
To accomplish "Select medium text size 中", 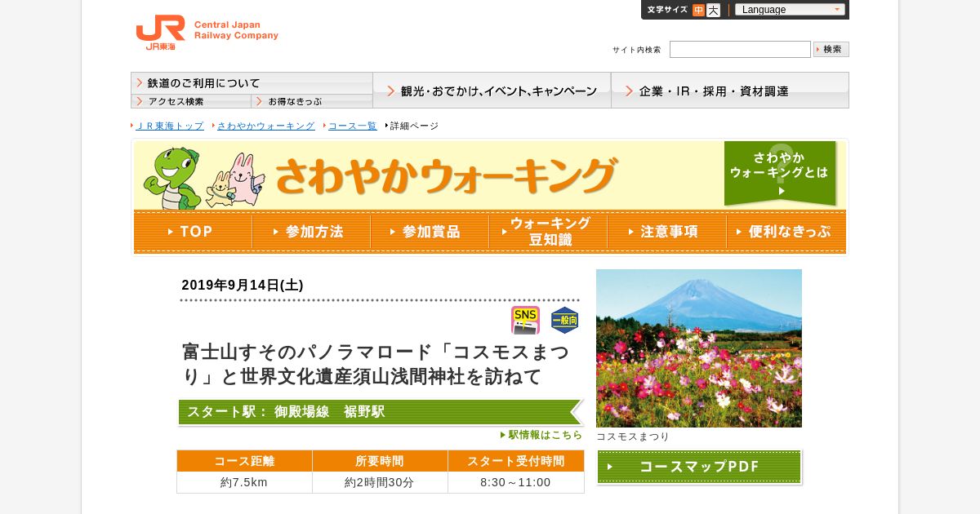I will (x=698, y=10).
